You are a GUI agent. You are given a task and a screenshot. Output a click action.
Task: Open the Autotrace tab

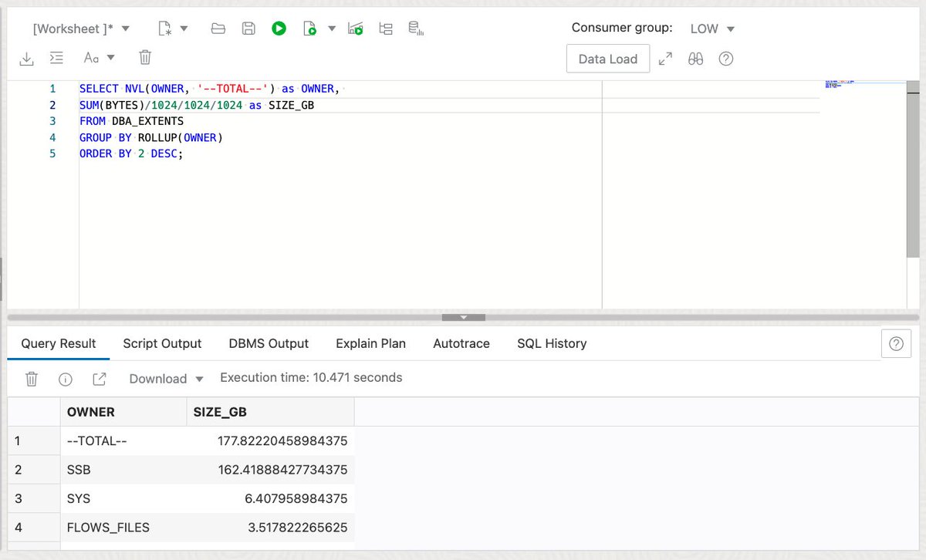(x=461, y=343)
